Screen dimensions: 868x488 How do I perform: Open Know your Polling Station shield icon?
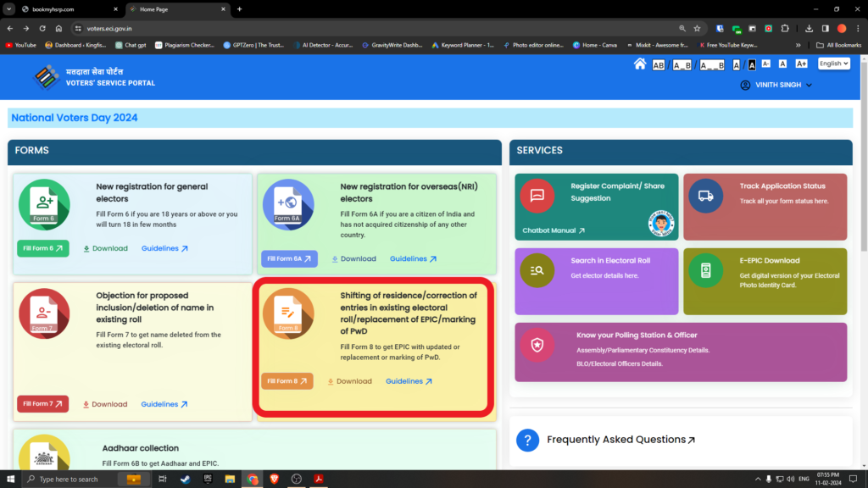click(x=537, y=346)
